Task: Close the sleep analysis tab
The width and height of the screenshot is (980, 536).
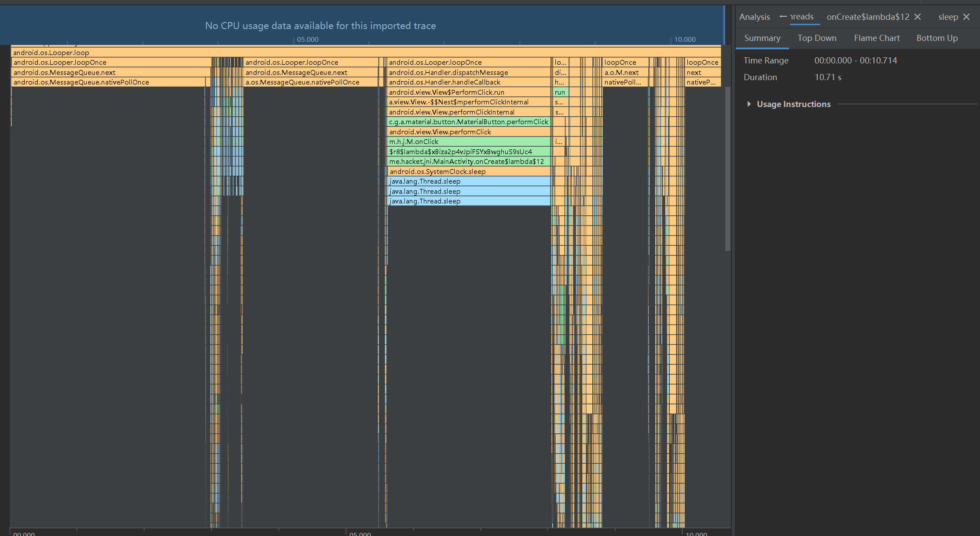Action: (x=966, y=17)
